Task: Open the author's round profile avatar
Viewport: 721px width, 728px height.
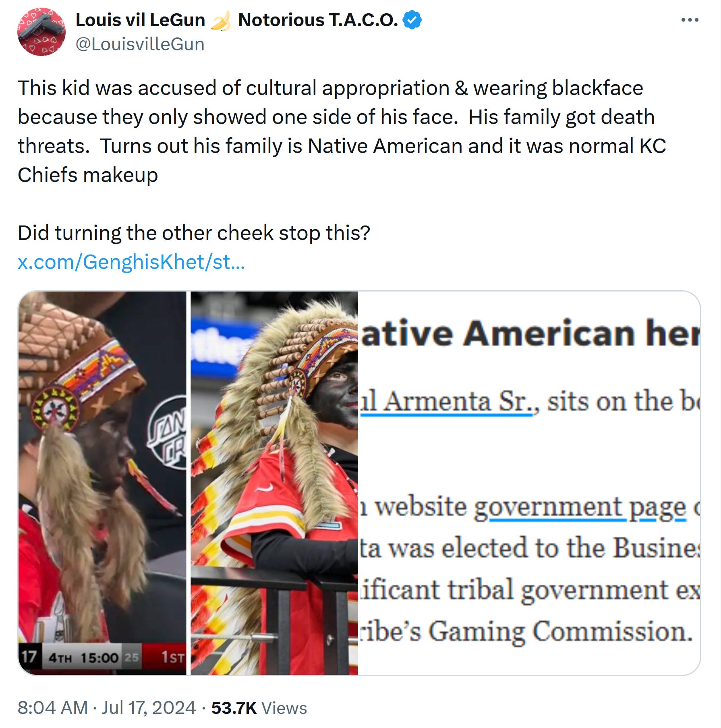Action: [41, 32]
